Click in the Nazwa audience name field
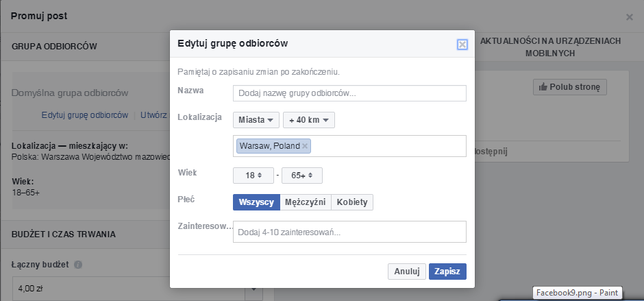This screenshot has height=301, width=644. tap(349, 93)
